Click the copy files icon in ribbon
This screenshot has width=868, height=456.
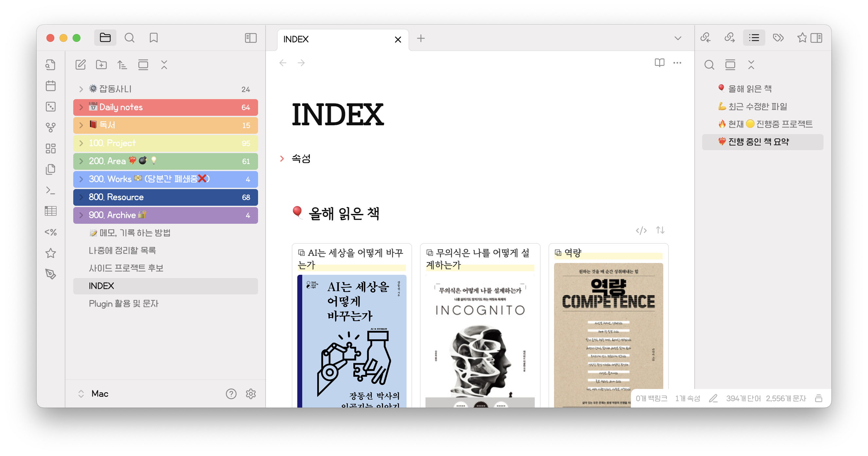point(51,169)
